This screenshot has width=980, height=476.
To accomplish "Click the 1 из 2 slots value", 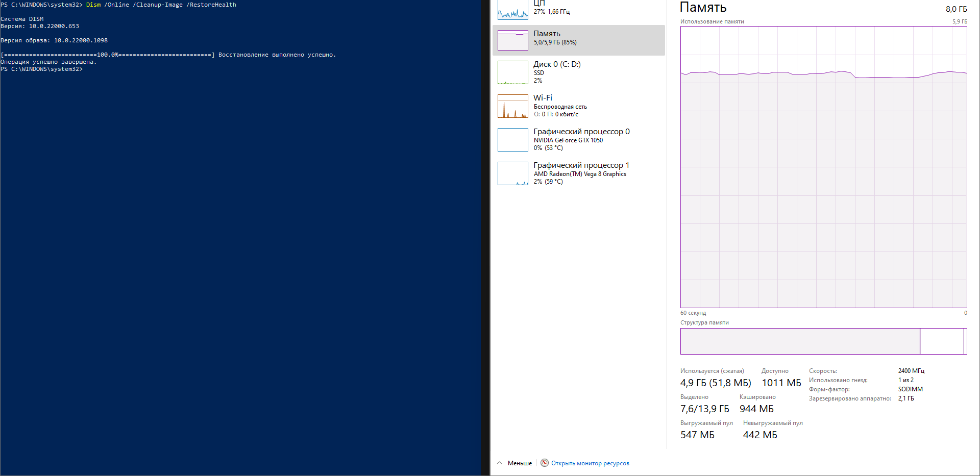I will (x=906, y=380).
